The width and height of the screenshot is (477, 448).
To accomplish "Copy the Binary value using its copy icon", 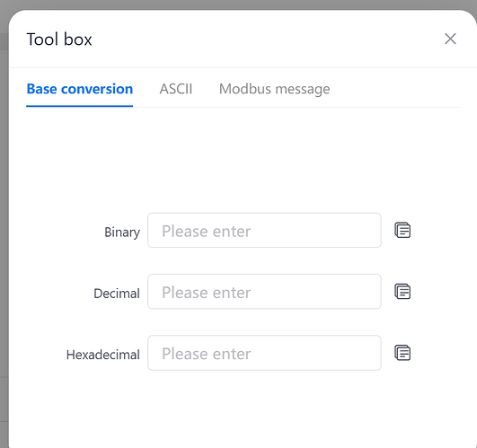I will click(x=402, y=231).
